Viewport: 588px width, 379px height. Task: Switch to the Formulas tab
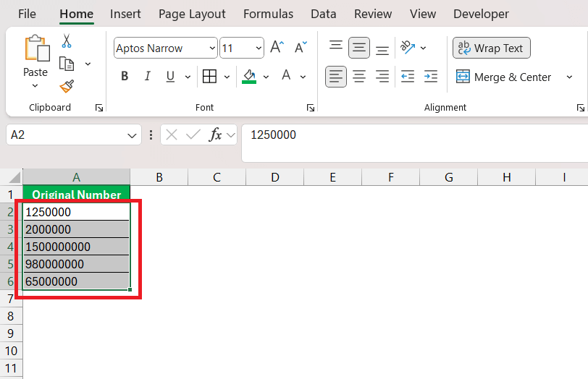pos(268,14)
